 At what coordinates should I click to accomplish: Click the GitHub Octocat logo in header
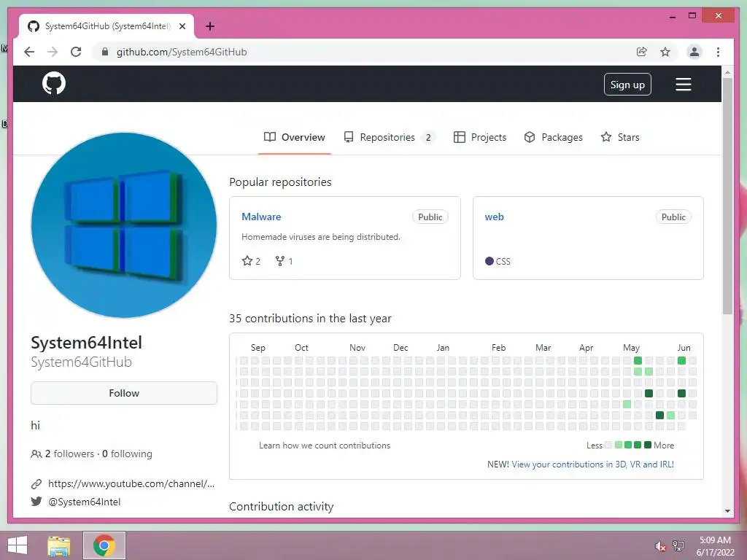coord(54,84)
